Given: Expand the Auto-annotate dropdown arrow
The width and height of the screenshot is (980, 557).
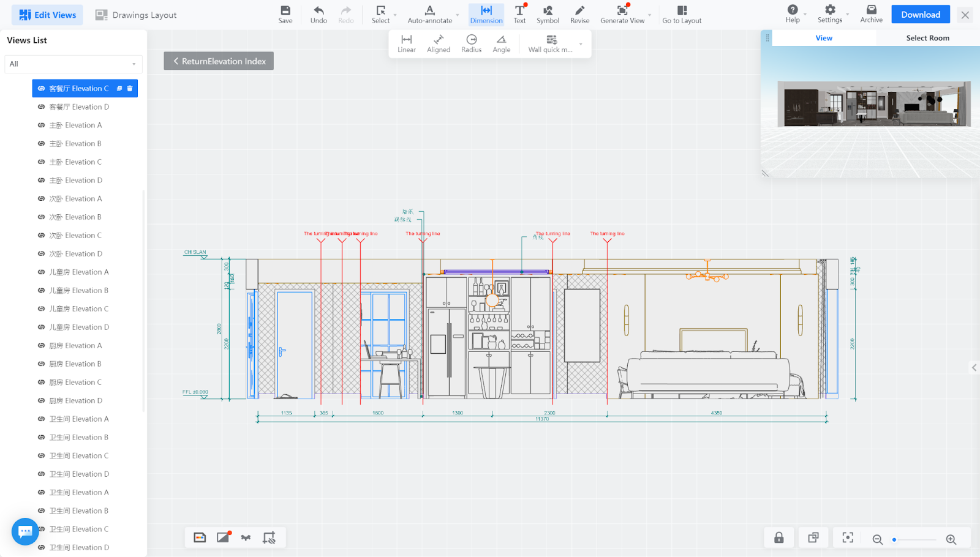Looking at the screenshot, I should click(458, 15).
